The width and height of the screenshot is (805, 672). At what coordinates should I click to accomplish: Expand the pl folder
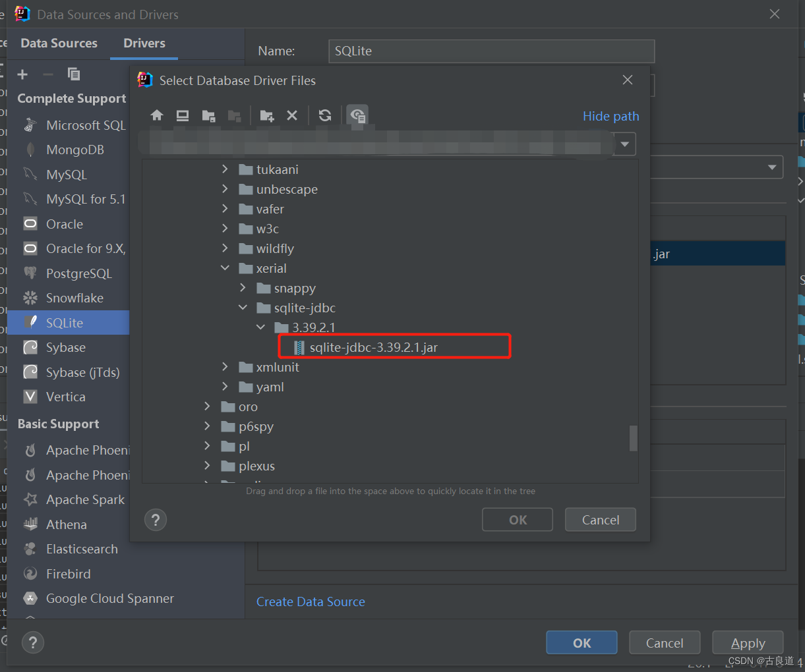(207, 446)
